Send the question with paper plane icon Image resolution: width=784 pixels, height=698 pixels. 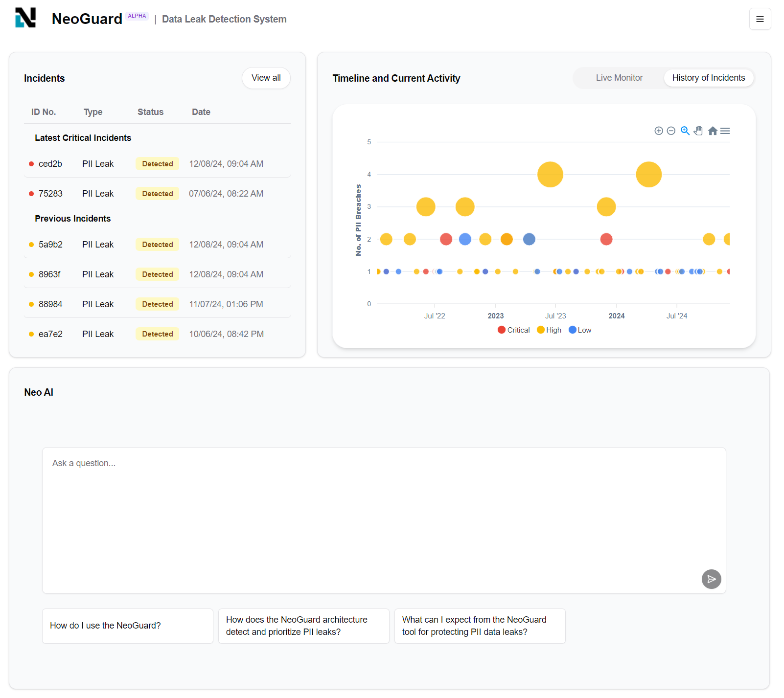click(712, 579)
